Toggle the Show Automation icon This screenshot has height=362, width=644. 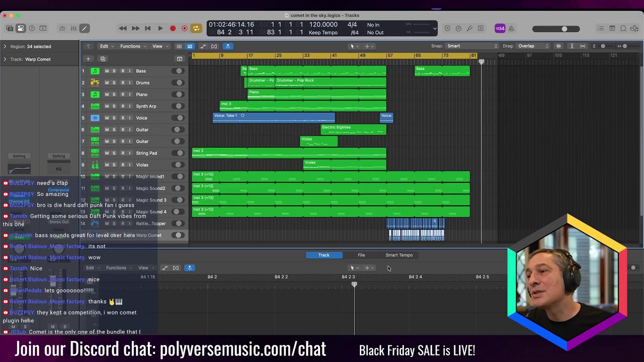click(203, 46)
